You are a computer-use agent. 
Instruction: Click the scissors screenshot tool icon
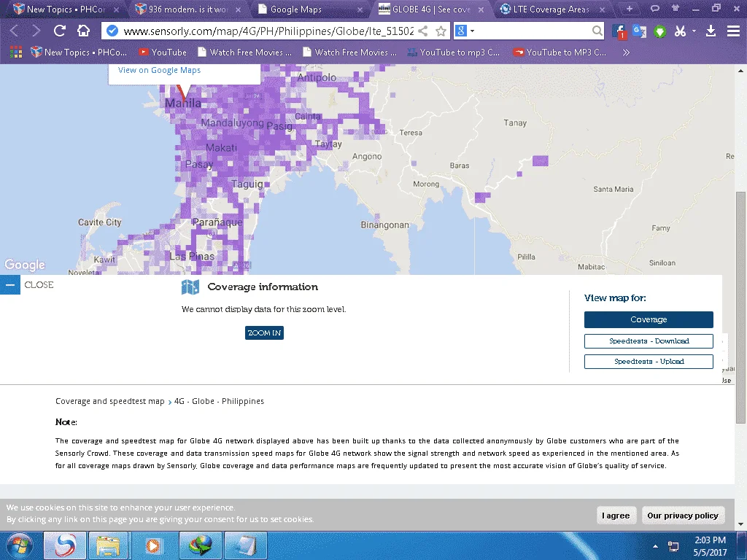pyautogui.click(x=681, y=31)
